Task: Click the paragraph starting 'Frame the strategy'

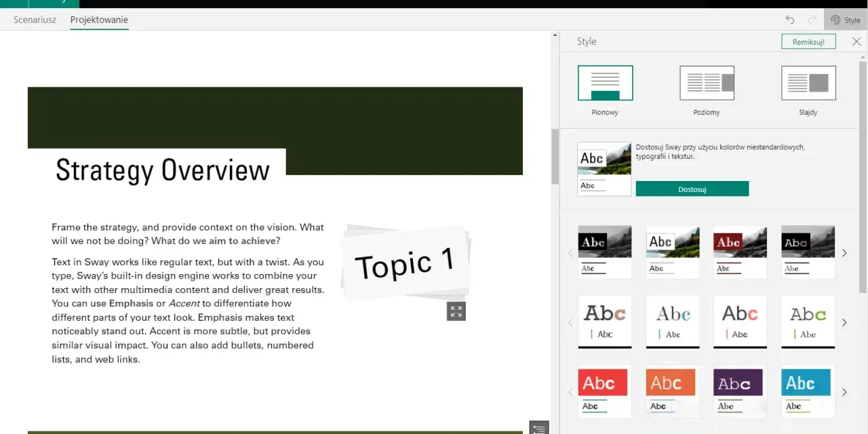Action: [188, 234]
